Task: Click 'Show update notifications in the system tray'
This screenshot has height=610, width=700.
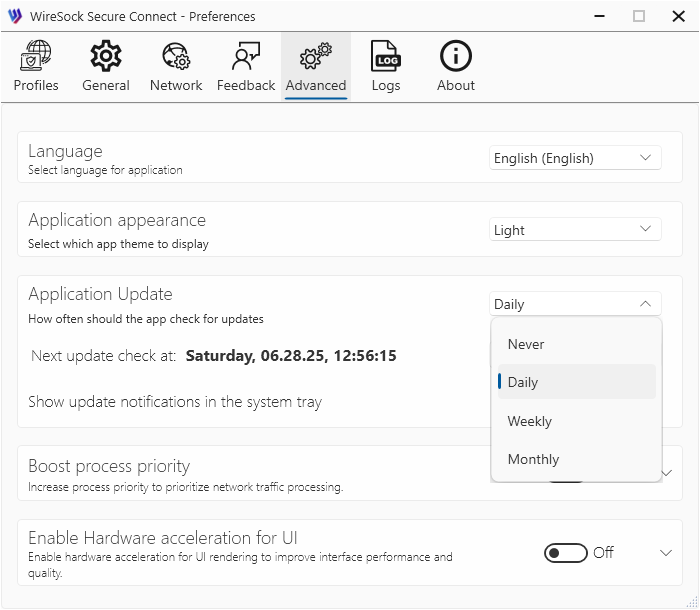Action: (175, 402)
